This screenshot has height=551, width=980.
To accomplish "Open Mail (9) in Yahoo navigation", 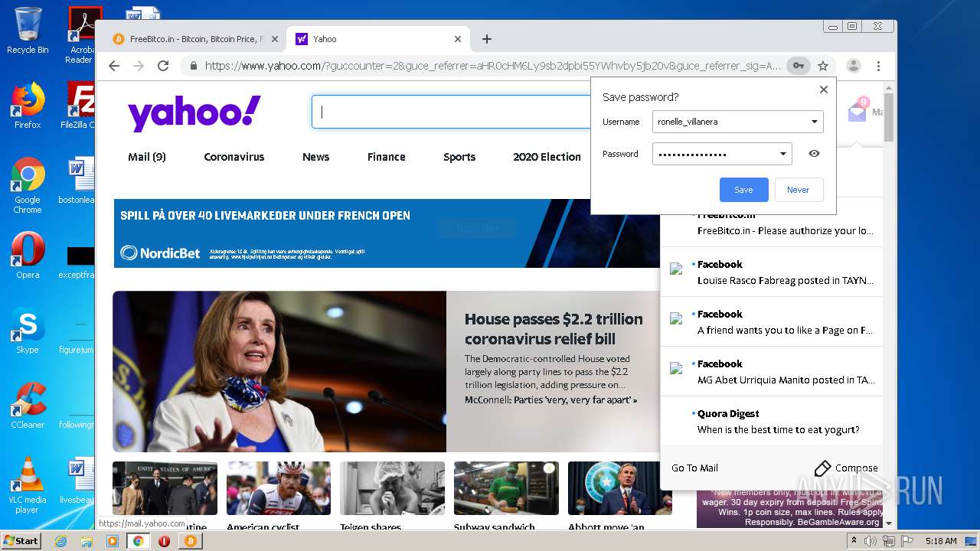I will click(x=147, y=157).
